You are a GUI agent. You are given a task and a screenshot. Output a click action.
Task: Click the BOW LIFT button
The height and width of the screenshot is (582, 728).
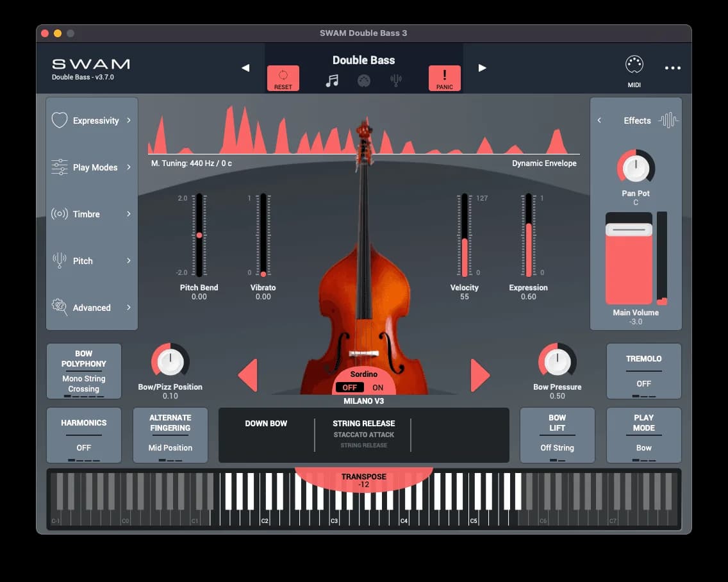pyautogui.click(x=557, y=435)
